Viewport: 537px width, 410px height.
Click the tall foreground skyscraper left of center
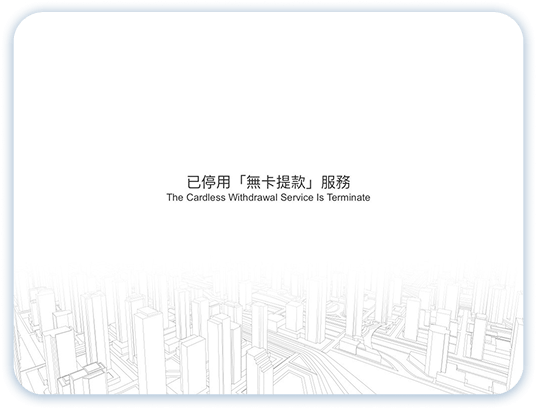150,349
